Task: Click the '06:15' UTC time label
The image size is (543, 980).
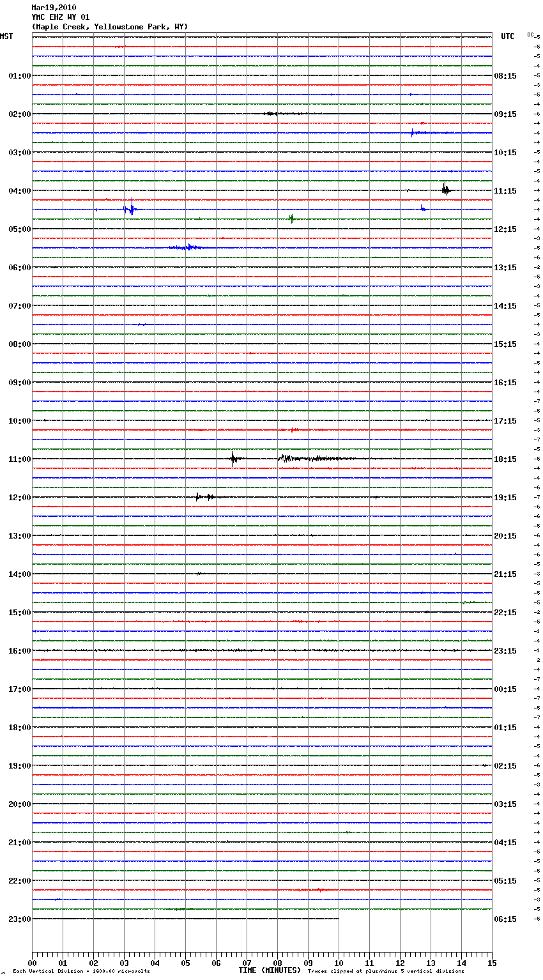Action: point(505,919)
